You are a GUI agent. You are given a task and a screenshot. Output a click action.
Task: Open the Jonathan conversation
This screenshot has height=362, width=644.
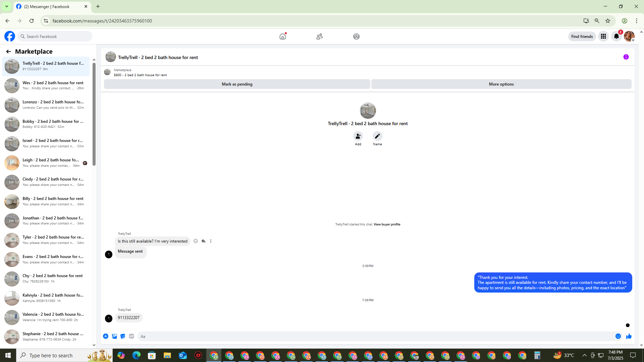point(46,221)
